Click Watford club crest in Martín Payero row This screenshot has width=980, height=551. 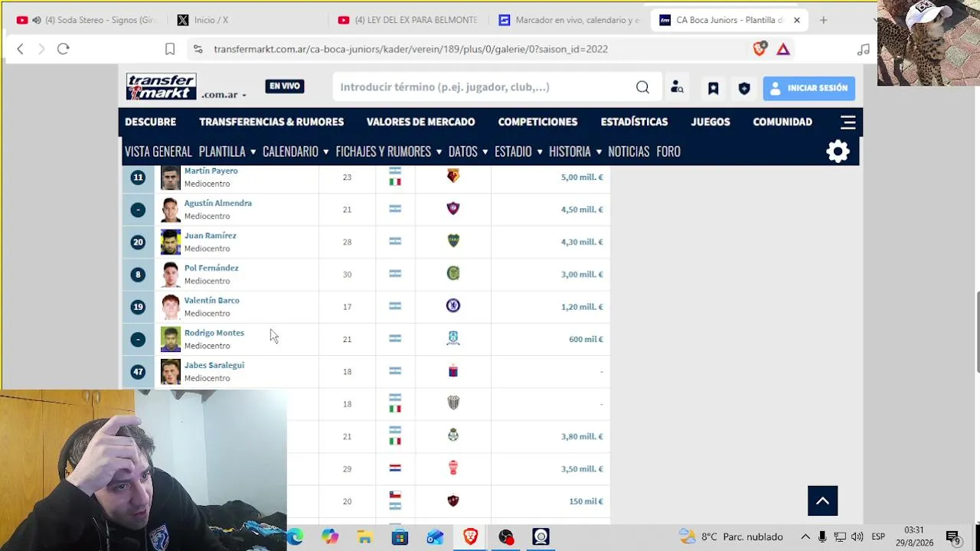(453, 176)
